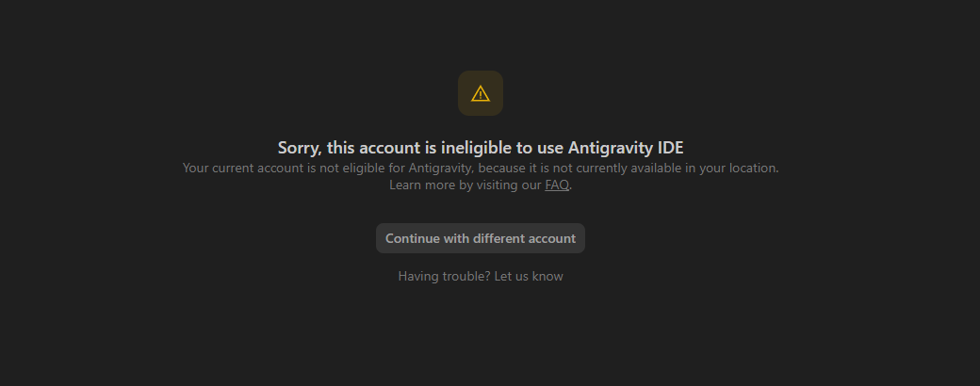Click the yellow warning triangle icon
This screenshot has width=980, height=386.
click(480, 94)
